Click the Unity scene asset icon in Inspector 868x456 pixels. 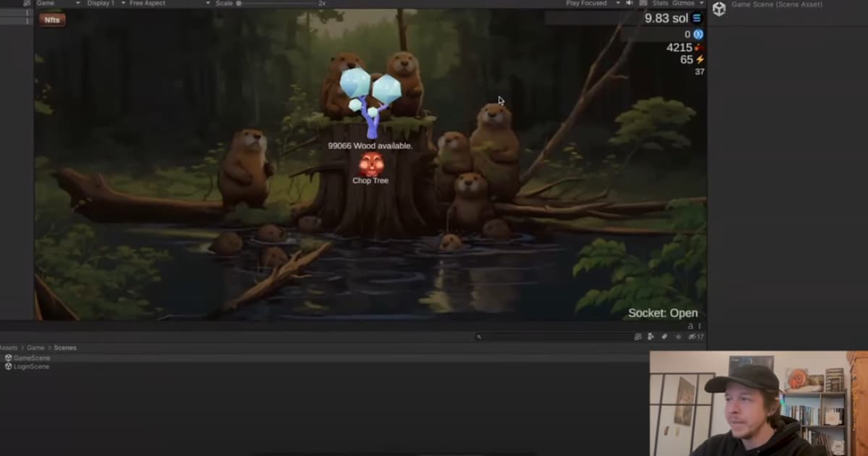coord(719,9)
